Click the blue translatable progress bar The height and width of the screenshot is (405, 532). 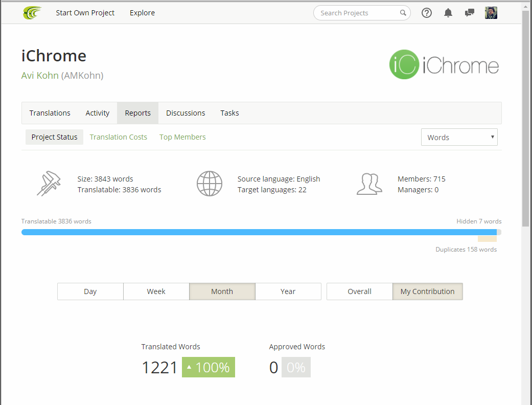click(x=259, y=232)
